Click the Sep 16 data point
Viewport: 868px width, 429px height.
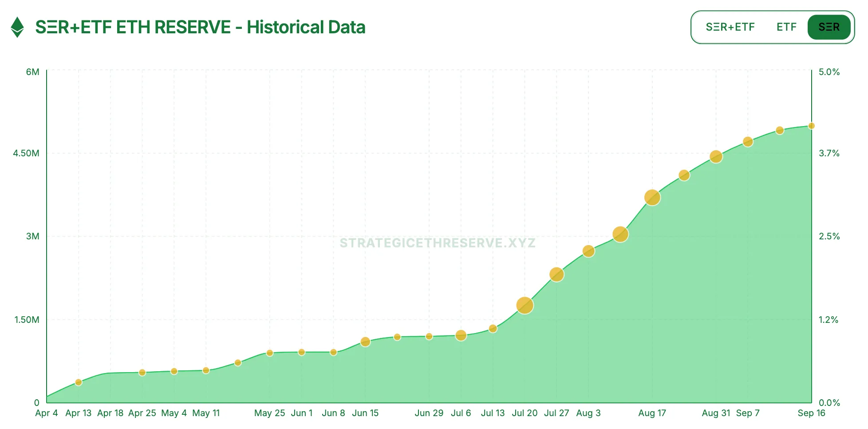811,126
